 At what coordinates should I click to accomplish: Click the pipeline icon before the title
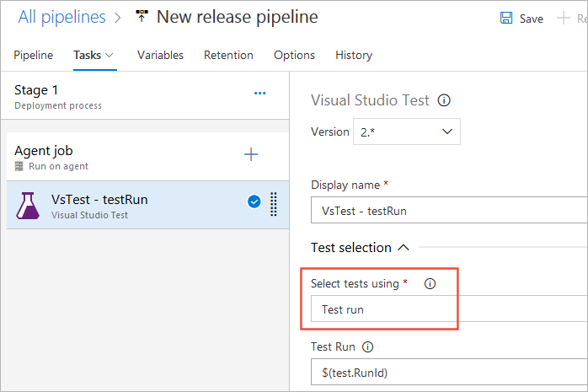[x=142, y=17]
